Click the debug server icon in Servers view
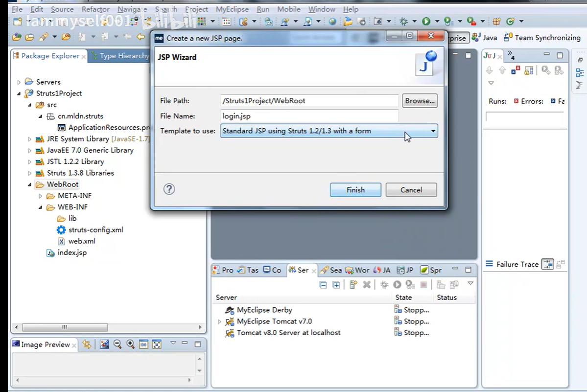587x392 pixels. pyautogui.click(x=384, y=285)
